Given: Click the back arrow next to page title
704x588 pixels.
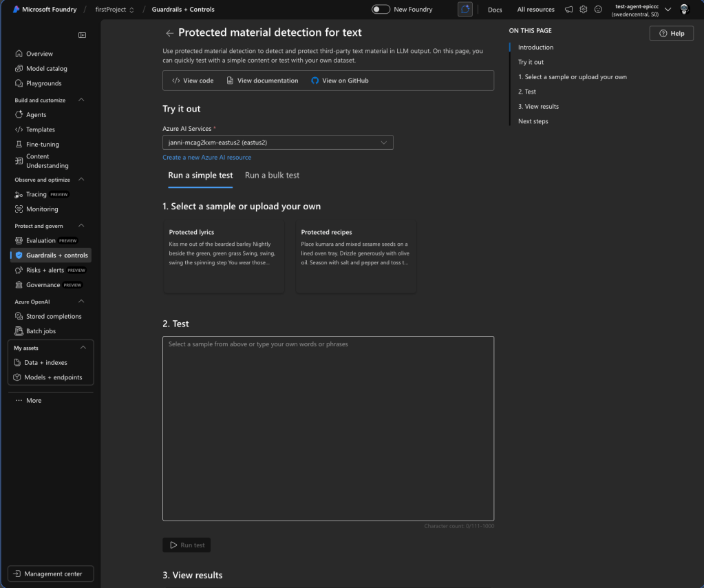Looking at the screenshot, I should coord(169,33).
